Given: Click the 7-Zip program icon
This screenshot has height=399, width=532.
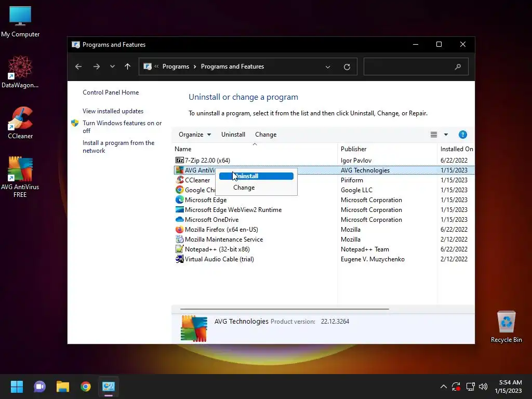Looking at the screenshot, I should (179, 160).
